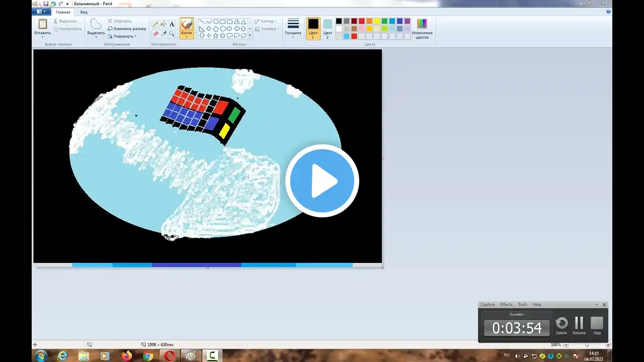
Task: Choose the five-point star shape
Action: 216,35
